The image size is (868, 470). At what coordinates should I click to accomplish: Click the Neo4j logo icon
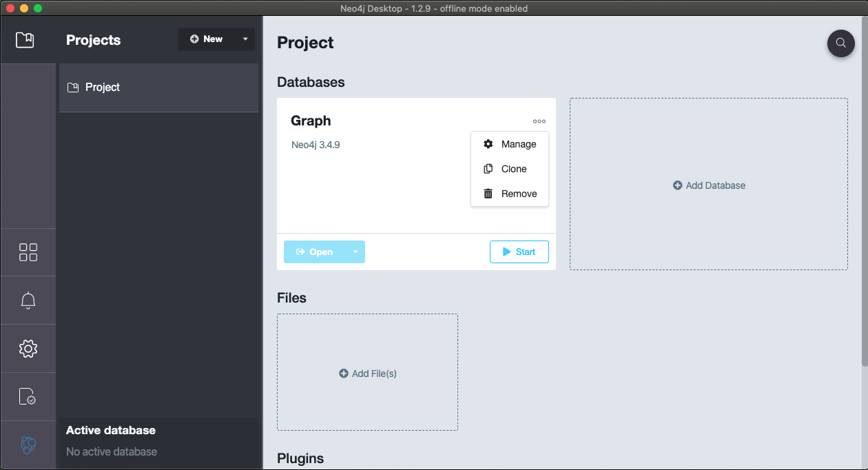click(x=28, y=445)
